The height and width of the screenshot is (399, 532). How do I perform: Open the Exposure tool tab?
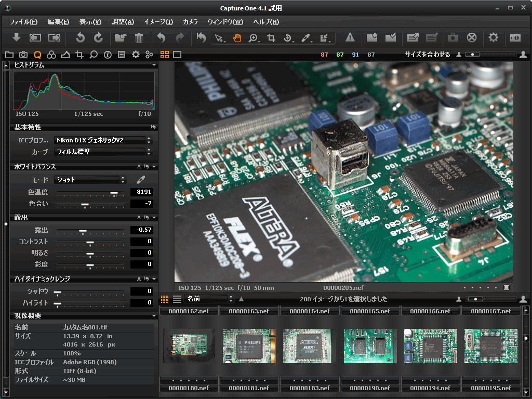(x=65, y=55)
